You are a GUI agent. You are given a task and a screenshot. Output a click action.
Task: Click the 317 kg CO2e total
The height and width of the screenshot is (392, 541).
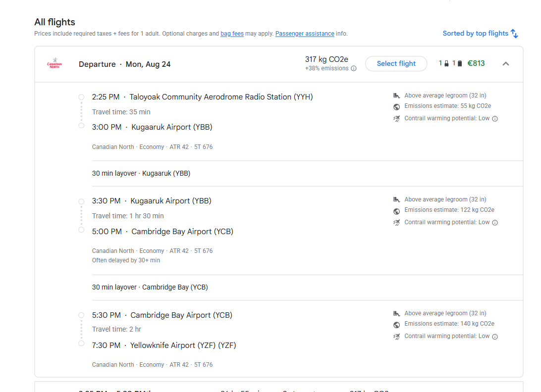[x=326, y=59]
